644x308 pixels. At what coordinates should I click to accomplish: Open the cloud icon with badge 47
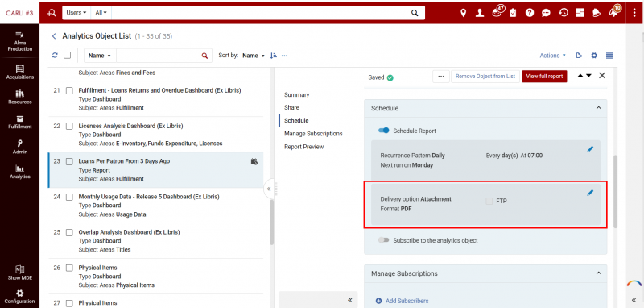(x=497, y=12)
